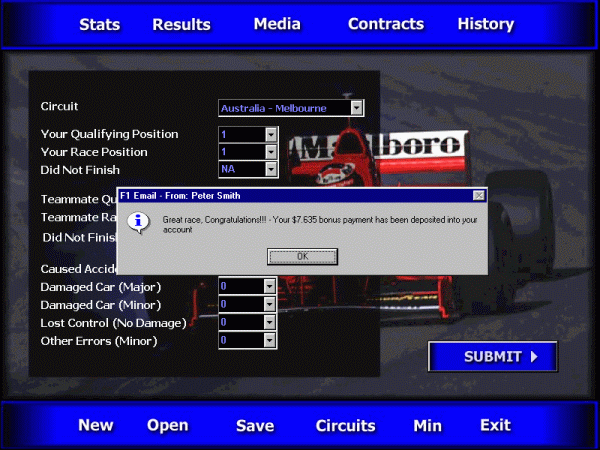Image resolution: width=600 pixels, height=450 pixels.
Task: Open Your Qualifying Position dropdown
Action: click(269, 134)
